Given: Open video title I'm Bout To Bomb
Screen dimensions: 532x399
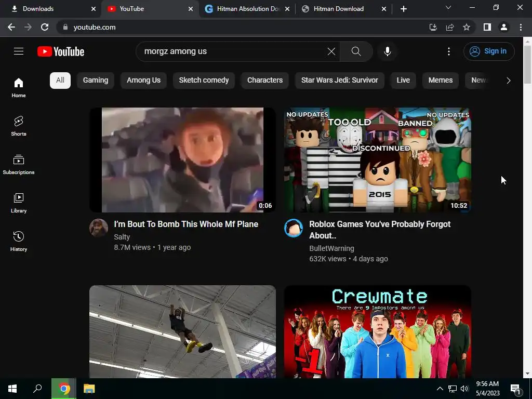Looking at the screenshot, I should click(186, 224).
